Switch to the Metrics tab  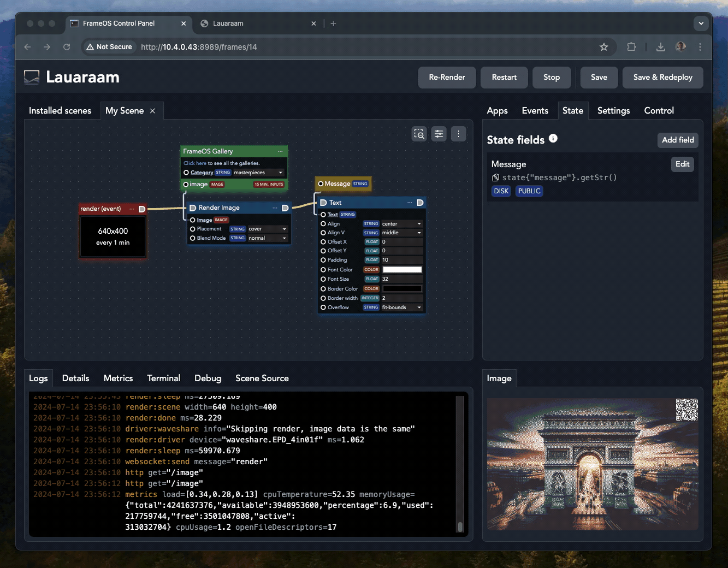tap(118, 378)
